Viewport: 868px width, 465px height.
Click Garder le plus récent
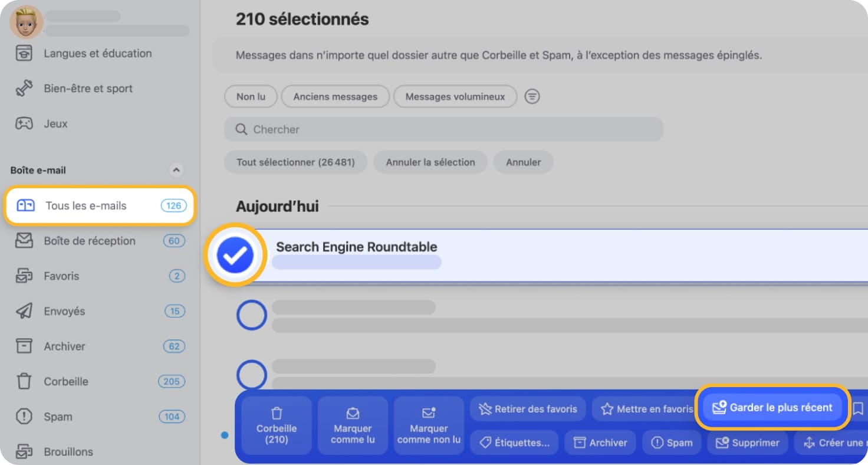coord(772,407)
